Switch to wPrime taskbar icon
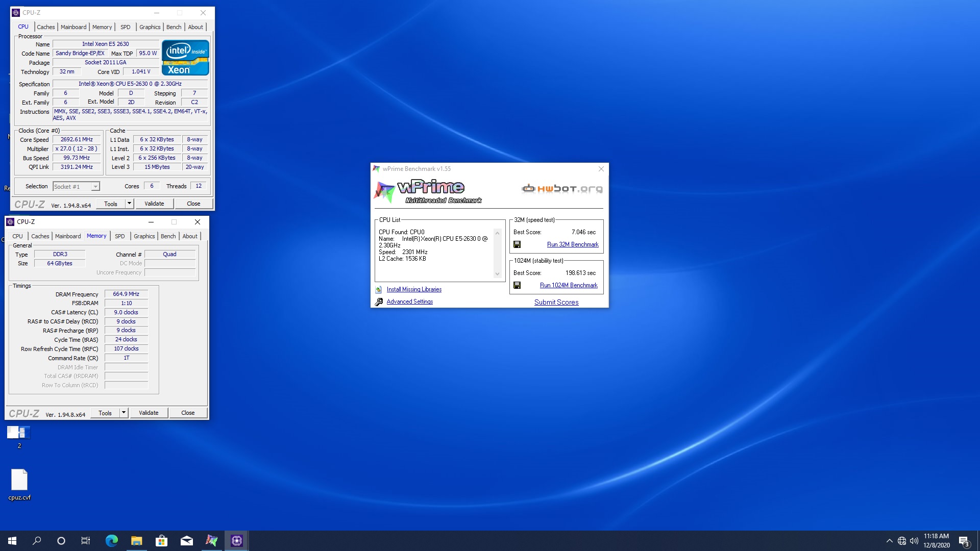 (211, 541)
